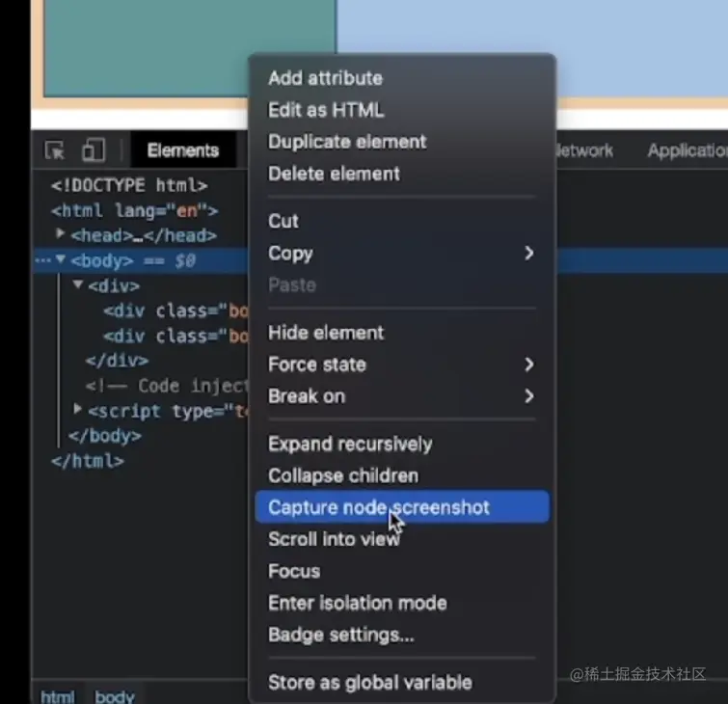Click the html breadcrumb
This screenshot has width=728, height=704.
(x=58, y=696)
